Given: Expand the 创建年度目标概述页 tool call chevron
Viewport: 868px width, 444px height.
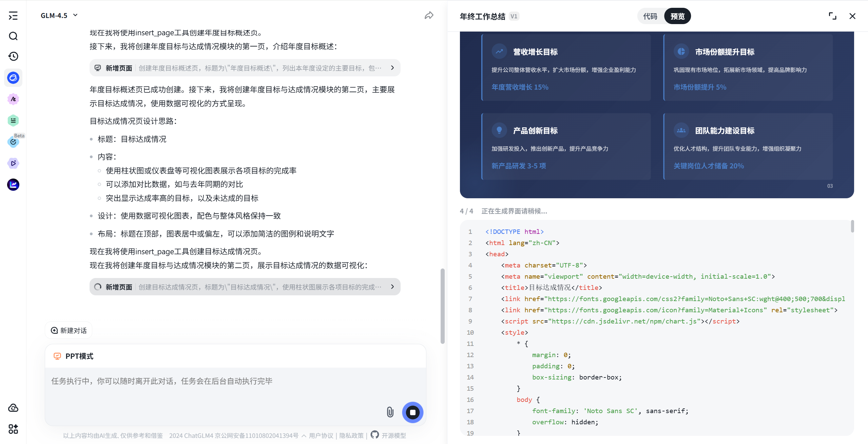Looking at the screenshot, I should click(x=392, y=68).
